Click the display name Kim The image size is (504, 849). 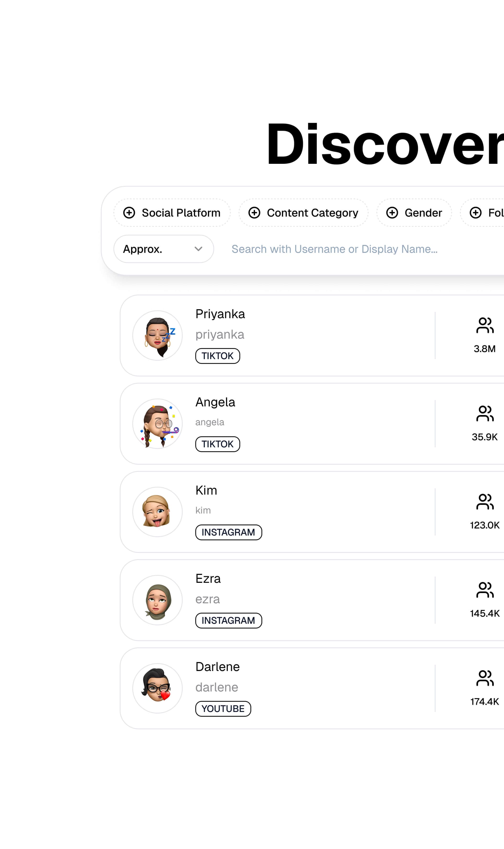click(206, 490)
